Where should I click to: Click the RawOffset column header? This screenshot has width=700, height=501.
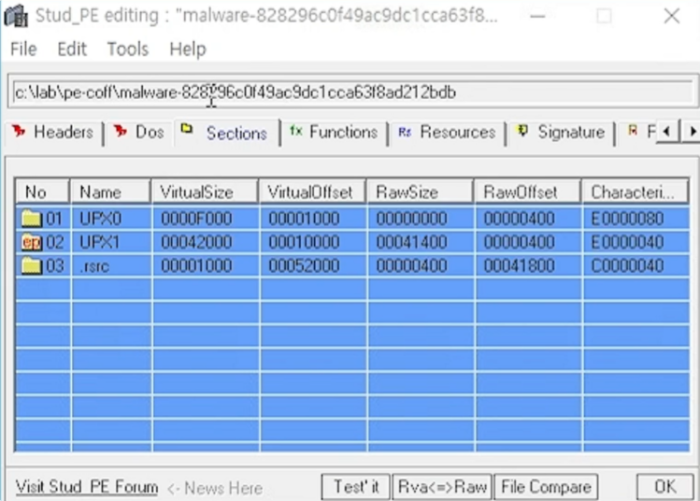click(528, 192)
